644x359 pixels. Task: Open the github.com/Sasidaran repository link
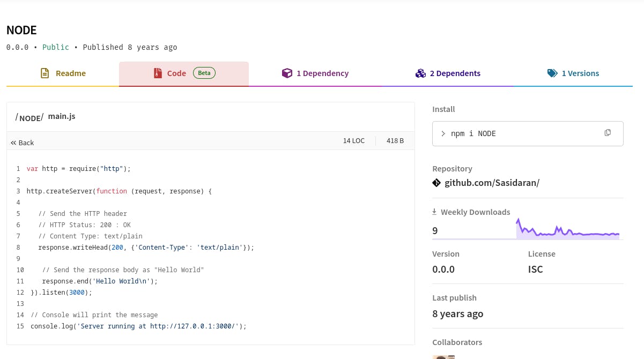tap(492, 183)
